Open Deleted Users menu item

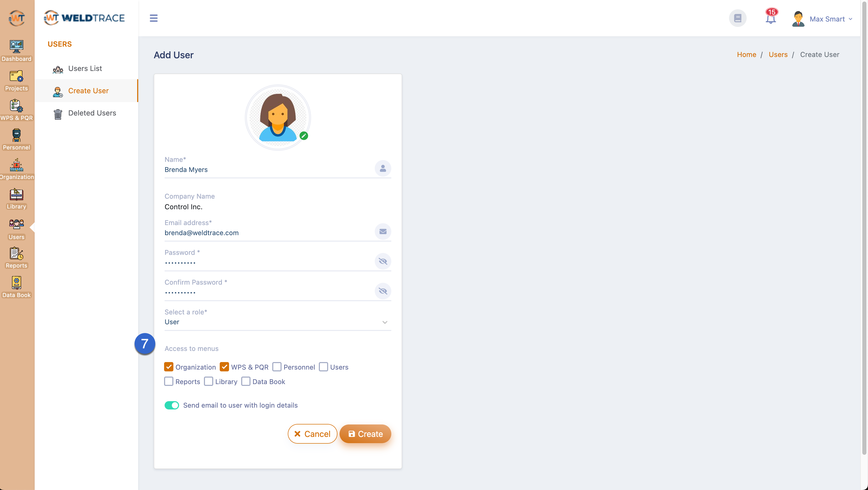[x=86, y=113]
